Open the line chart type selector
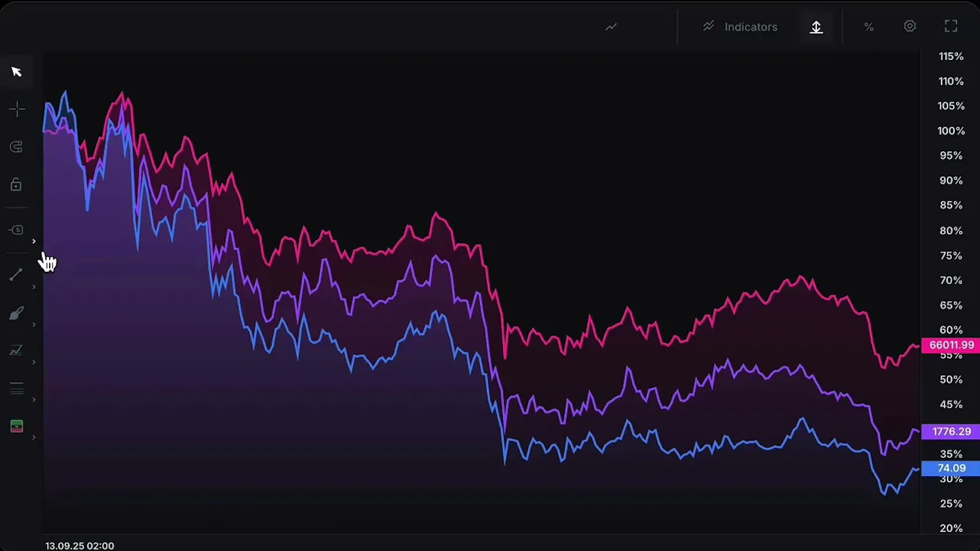Screen dimensions: 980x551 click(x=611, y=27)
